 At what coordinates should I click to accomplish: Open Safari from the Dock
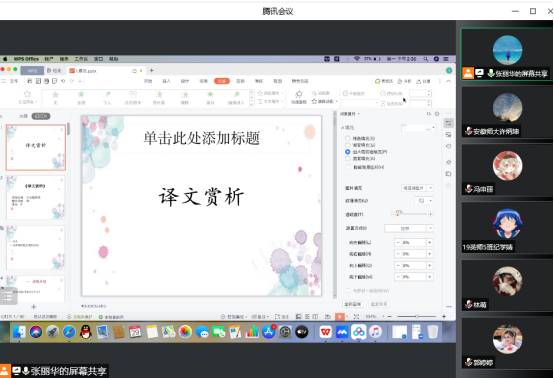pos(69,332)
